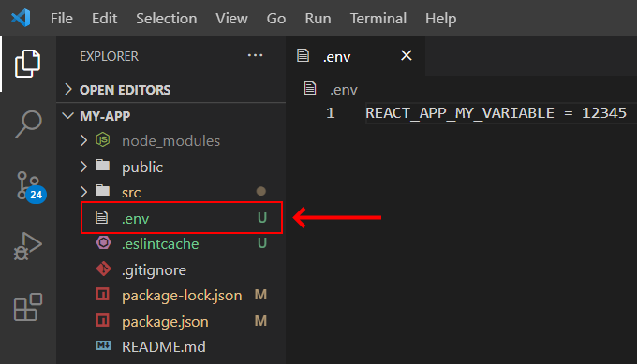Screen dimensions: 637x364
Task: Click the .eslintcache ESLint icon
Action: (104, 242)
